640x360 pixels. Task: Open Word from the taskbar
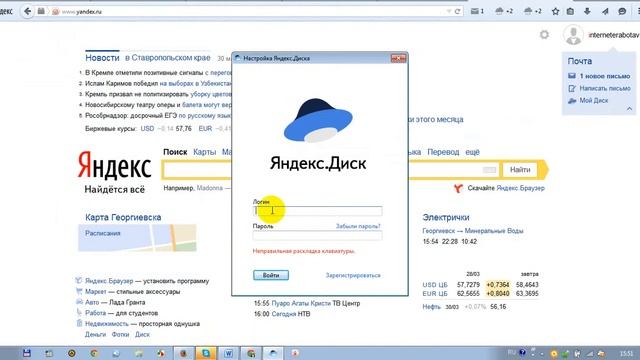[228, 353]
